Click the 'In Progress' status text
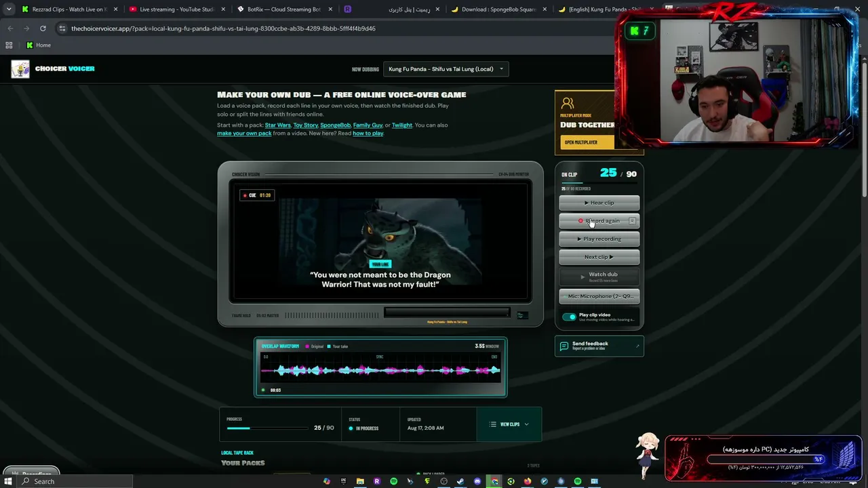 367,428
